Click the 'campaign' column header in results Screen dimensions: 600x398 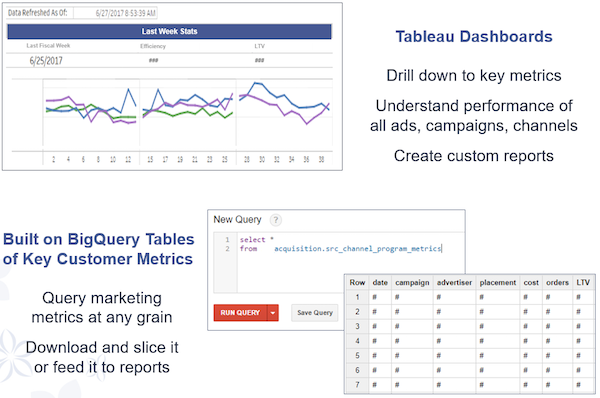pos(412,282)
